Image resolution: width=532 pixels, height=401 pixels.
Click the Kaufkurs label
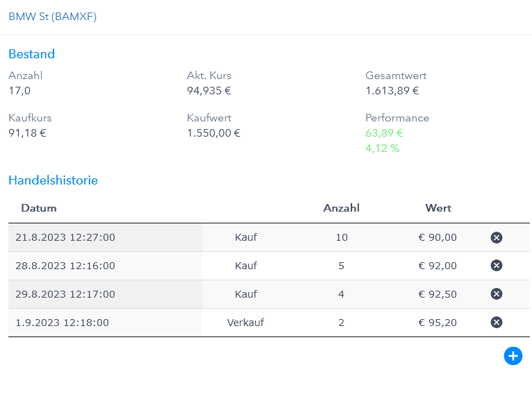click(30, 118)
